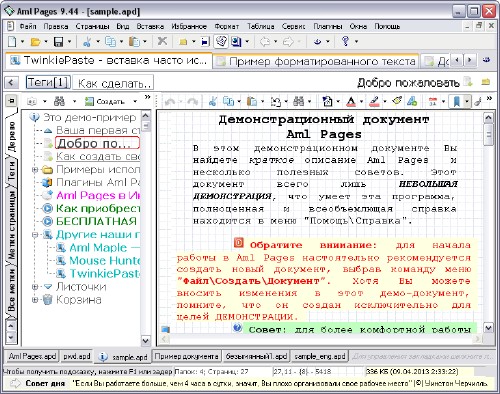Toggle the pressed tree panel button in main toolbar
This screenshot has width=500, height=394.
click(220, 41)
